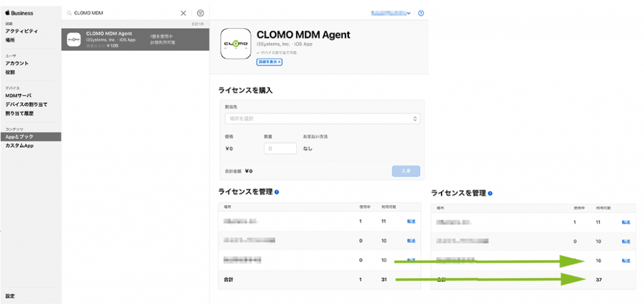The image size is (644, 307).
Task: Open the search filter icon
Action: 201,13
